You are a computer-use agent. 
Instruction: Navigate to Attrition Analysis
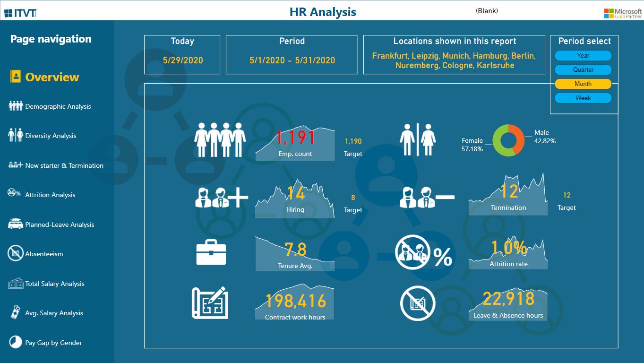50,195
